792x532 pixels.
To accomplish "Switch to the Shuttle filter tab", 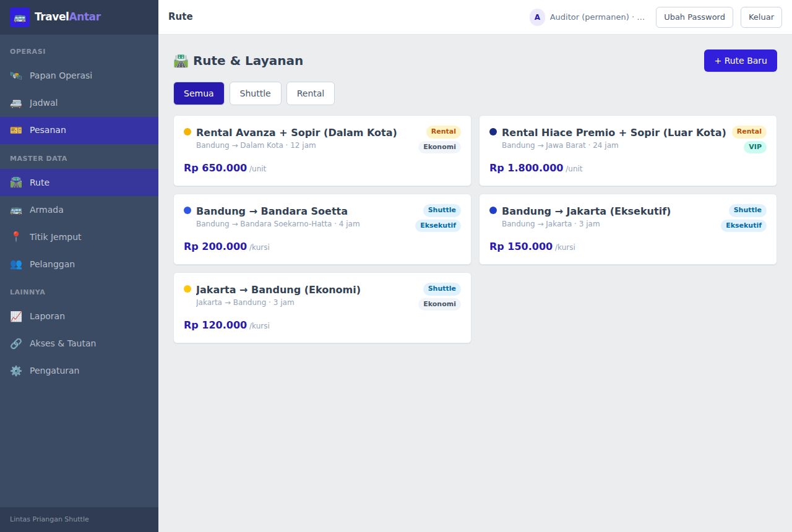I will pyautogui.click(x=256, y=93).
